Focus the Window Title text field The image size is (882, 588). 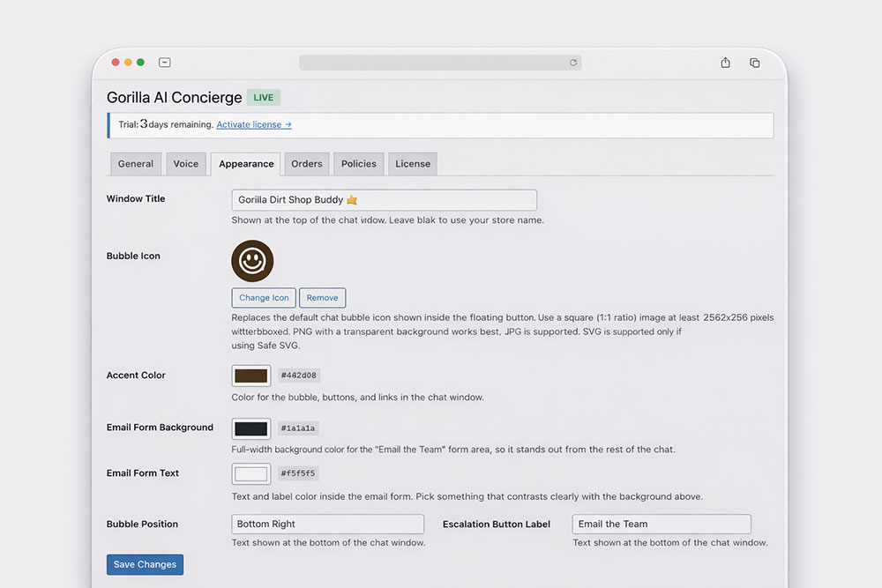point(384,200)
